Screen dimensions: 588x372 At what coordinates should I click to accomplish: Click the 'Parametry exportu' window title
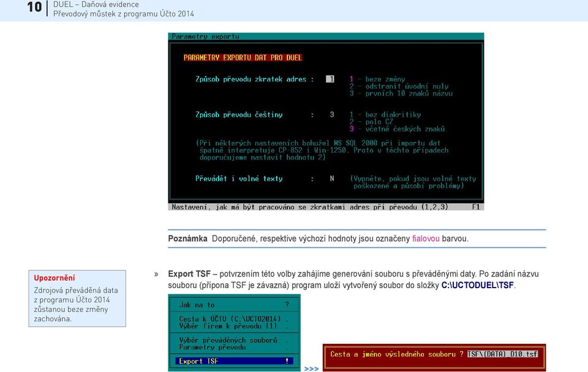click(x=206, y=36)
